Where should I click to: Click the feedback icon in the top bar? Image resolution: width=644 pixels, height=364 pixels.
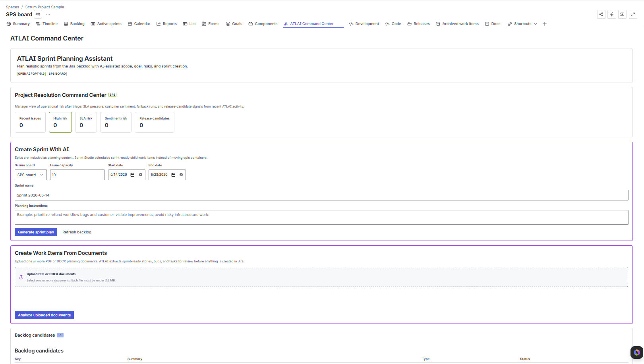tap(623, 14)
